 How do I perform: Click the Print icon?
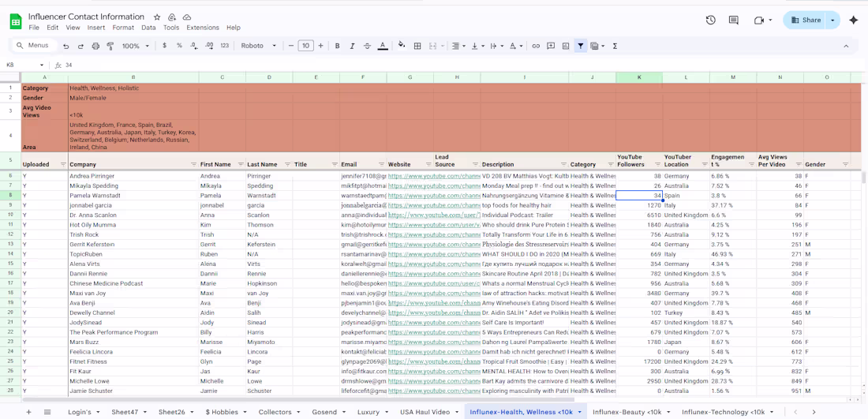(95, 46)
